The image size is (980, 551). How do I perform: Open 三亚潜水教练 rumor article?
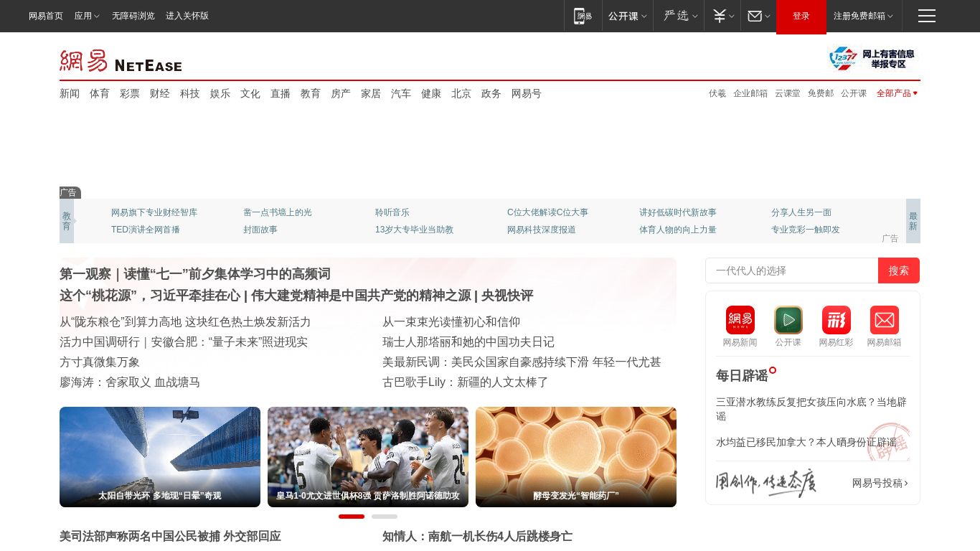(x=811, y=409)
